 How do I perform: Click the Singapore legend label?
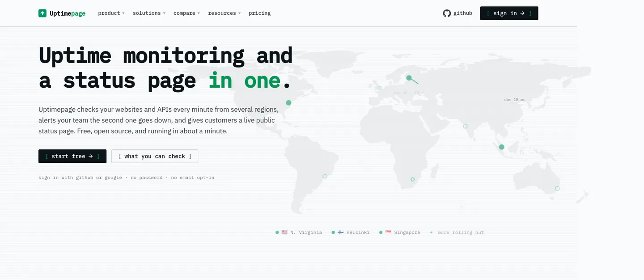pos(407,233)
